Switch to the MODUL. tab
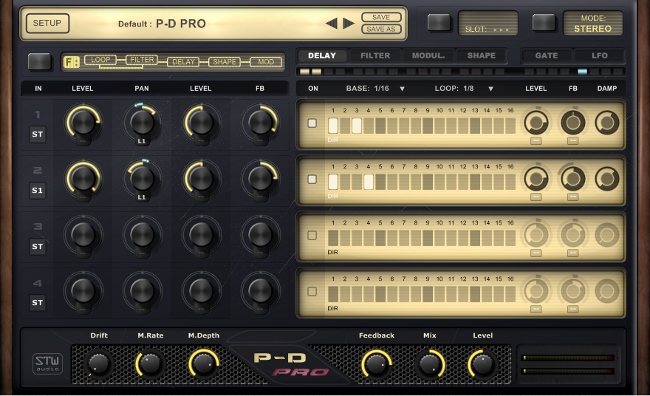Screen dimensions: 650x396 tap(428, 56)
